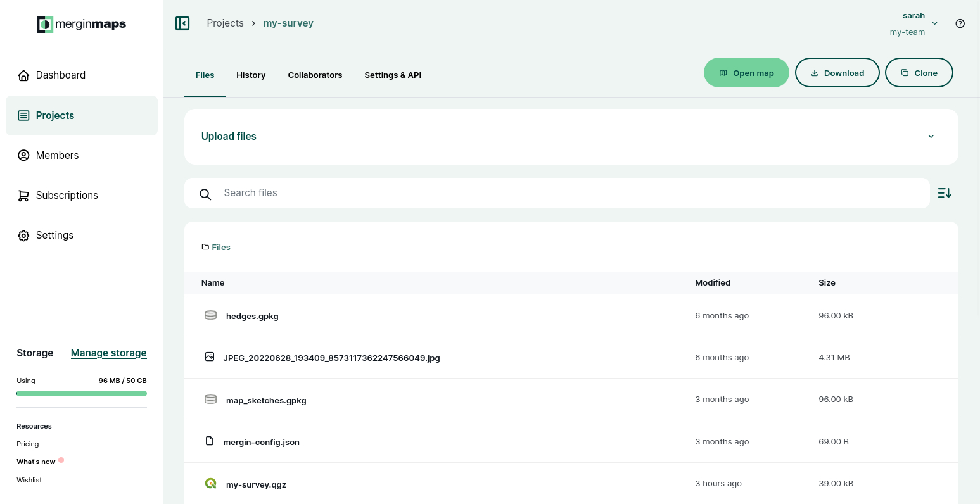Image resolution: width=980 pixels, height=504 pixels.
Task: Click the my-survey breadcrumb
Action: [288, 23]
